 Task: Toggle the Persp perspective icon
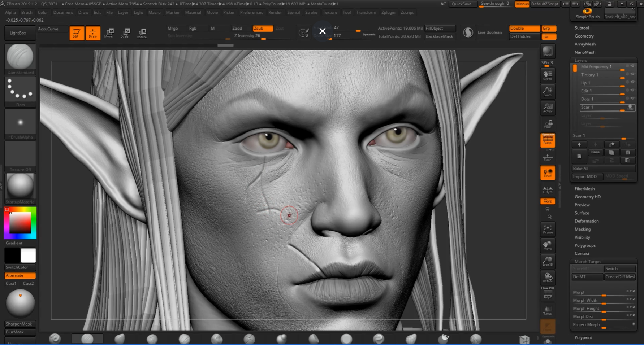pos(548,140)
